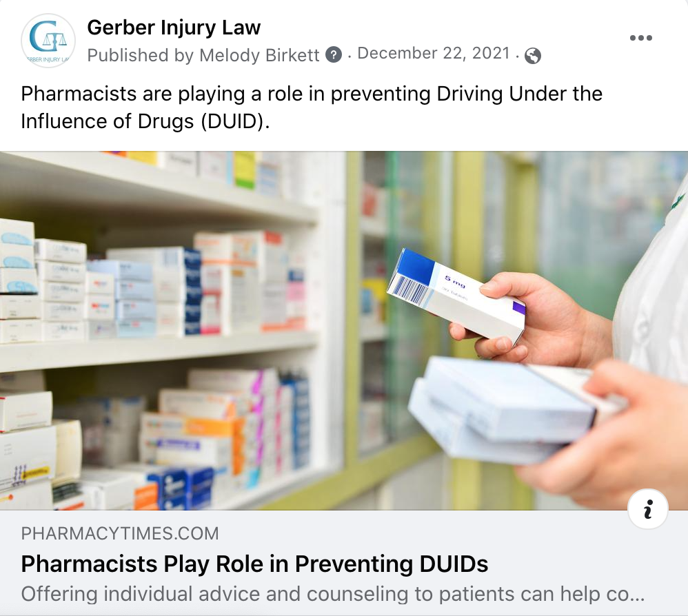Viewport: 688px width, 616px height.
Task: Open headline "Pharmacists Play Role in Preventing DUIDs"
Action: pos(254,564)
